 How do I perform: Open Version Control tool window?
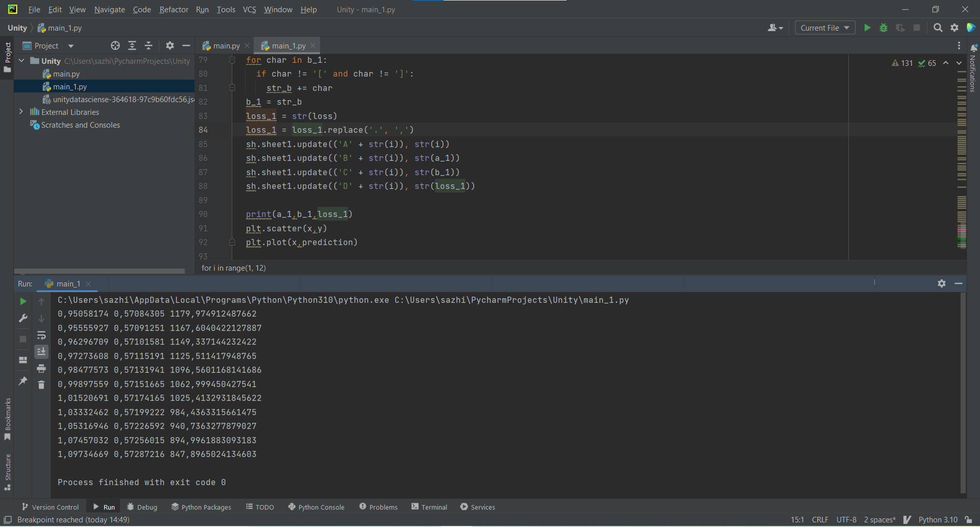[50, 507]
